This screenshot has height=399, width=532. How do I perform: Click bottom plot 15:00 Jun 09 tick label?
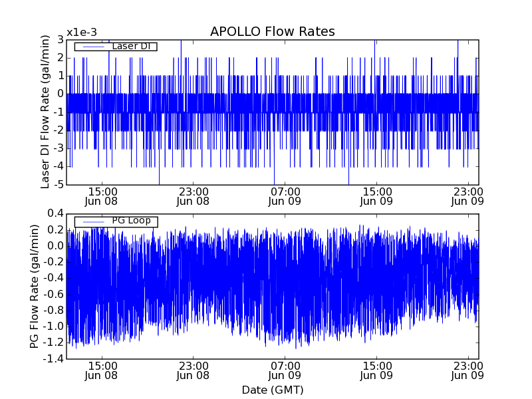[x=376, y=371]
